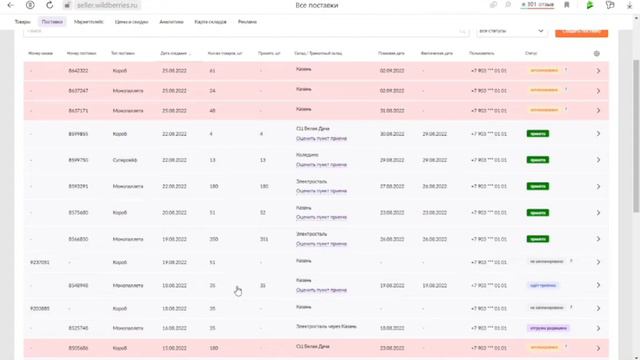Screen dimensions: 640x360
Task: Open the Товары tab
Action: point(22,22)
